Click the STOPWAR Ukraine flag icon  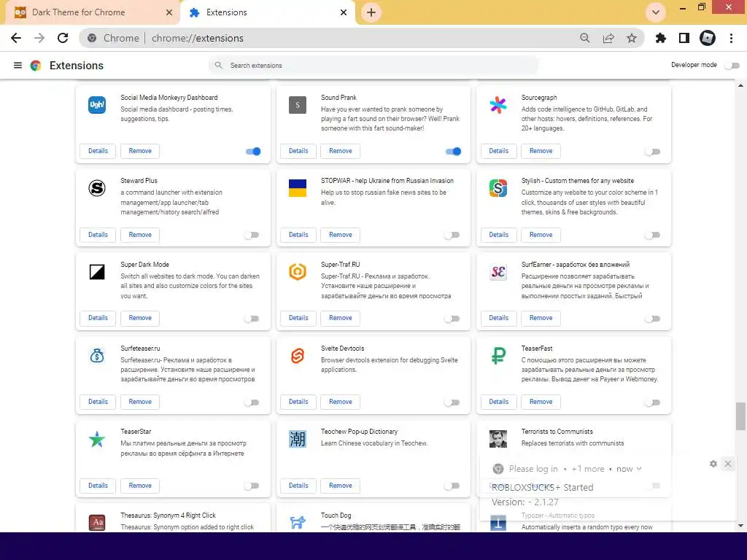click(298, 188)
